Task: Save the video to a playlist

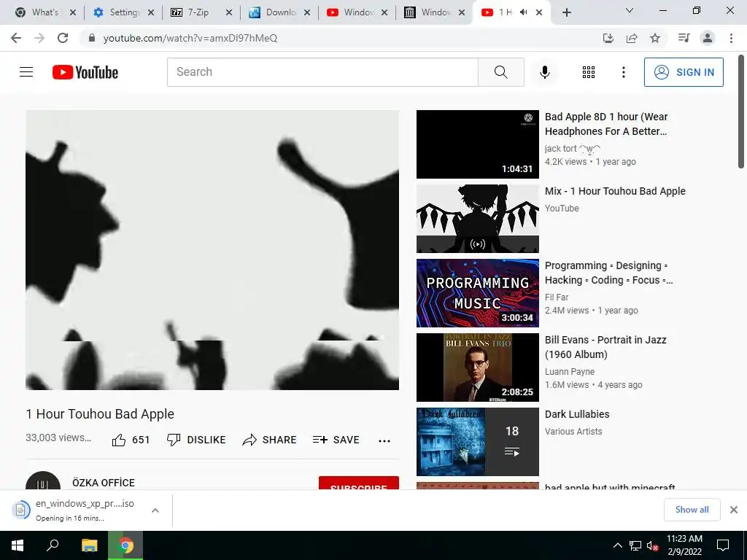Action: 336,440
